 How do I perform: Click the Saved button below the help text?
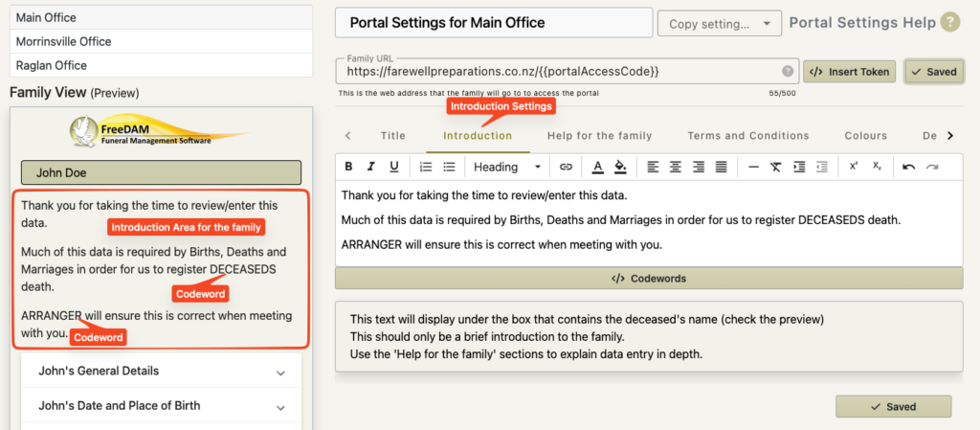tap(894, 407)
